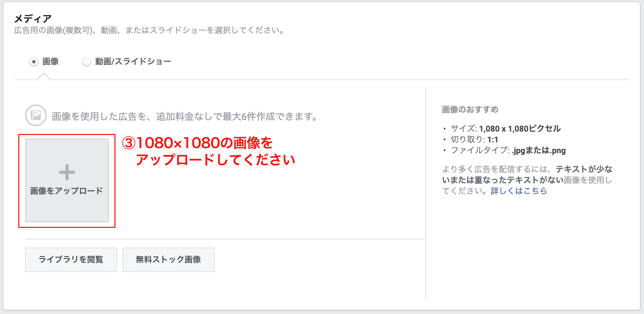Select the 動画/スライドショー radio button

pyautogui.click(x=87, y=62)
